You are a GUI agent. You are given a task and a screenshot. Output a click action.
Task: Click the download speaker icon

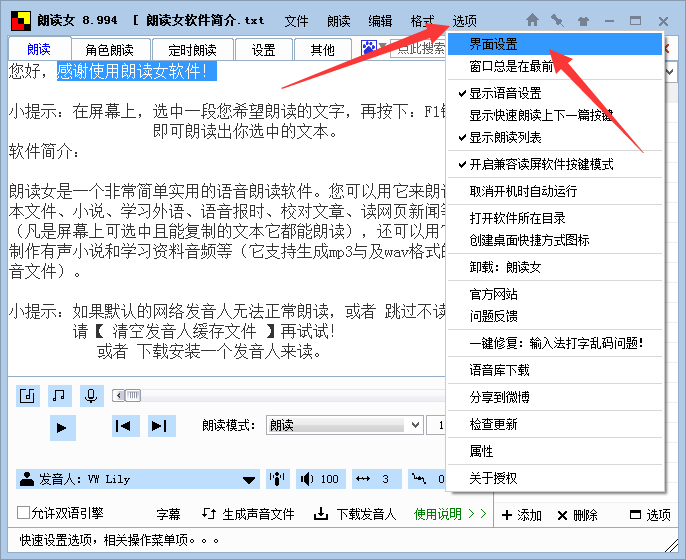pos(321,514)
